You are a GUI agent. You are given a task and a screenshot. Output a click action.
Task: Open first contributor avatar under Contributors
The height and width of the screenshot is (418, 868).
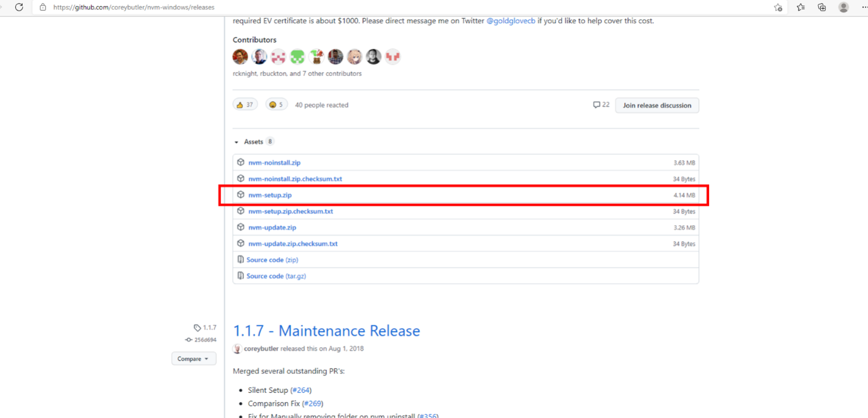click(x=240, y=57)
